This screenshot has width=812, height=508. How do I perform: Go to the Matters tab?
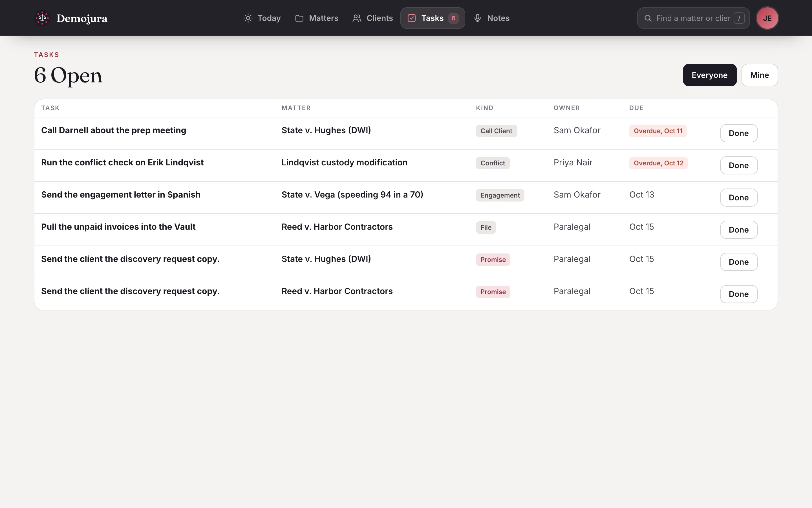click(317, 18)
